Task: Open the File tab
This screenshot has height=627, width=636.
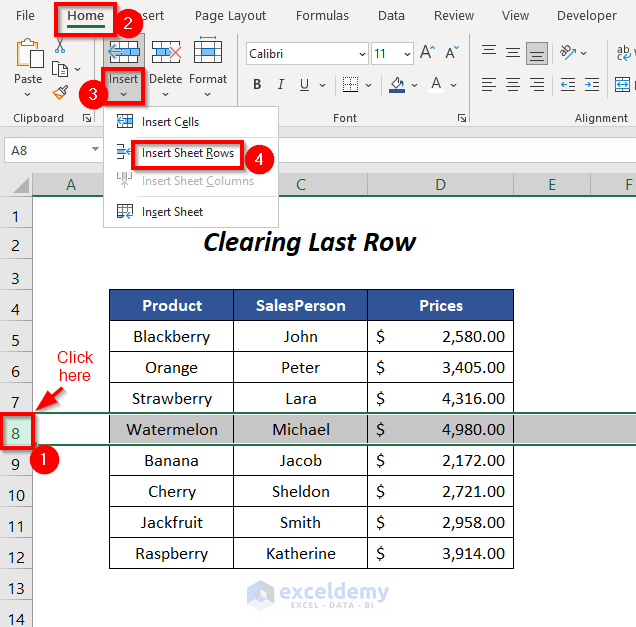Action: pyautogui.click(x=25, y=15)
